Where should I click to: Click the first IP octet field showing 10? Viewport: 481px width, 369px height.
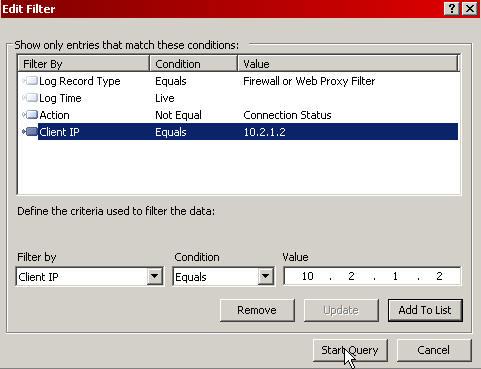(x=307, y=276)
